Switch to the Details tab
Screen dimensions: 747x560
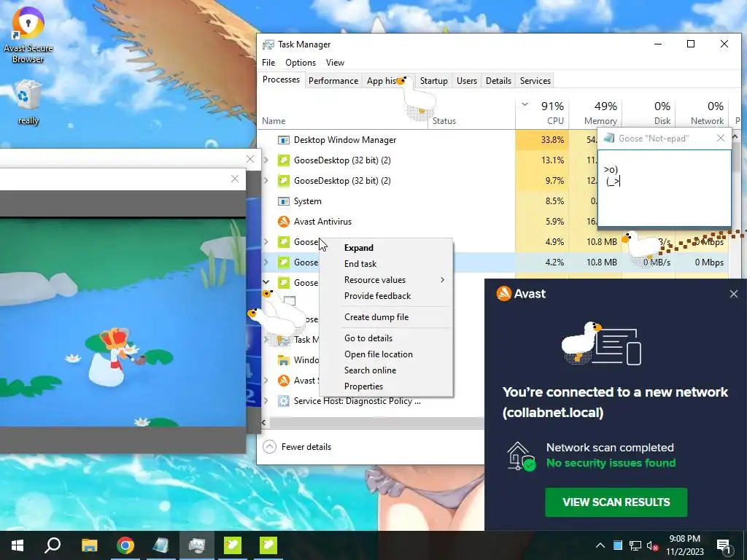pos(498,81)
